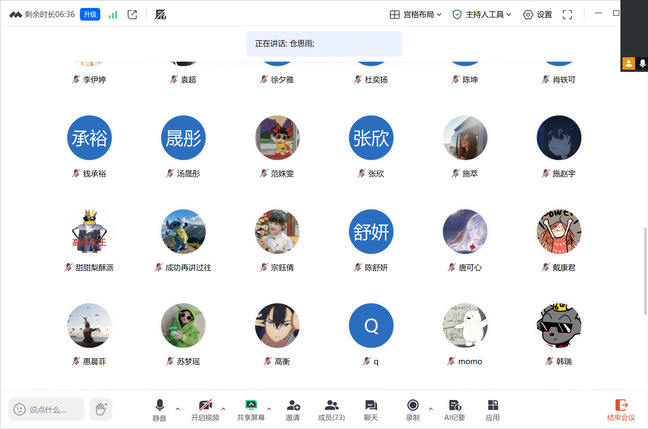Screen dimensions: 648x429
Task: Open the 聊天 chat panel
Action: click(x=371, y=408)
